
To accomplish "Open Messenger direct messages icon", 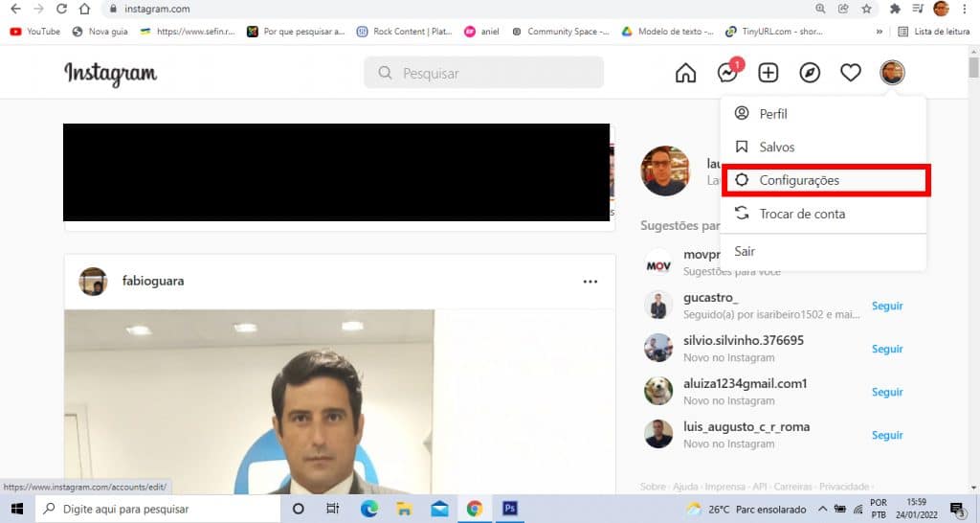I will coord(727,73).
